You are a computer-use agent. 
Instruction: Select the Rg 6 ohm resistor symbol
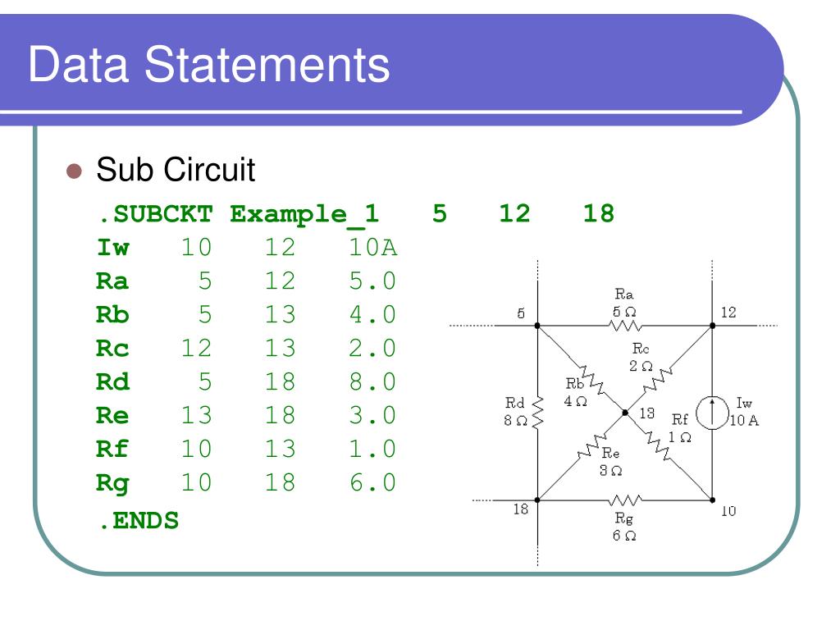(x=624, y=500)
